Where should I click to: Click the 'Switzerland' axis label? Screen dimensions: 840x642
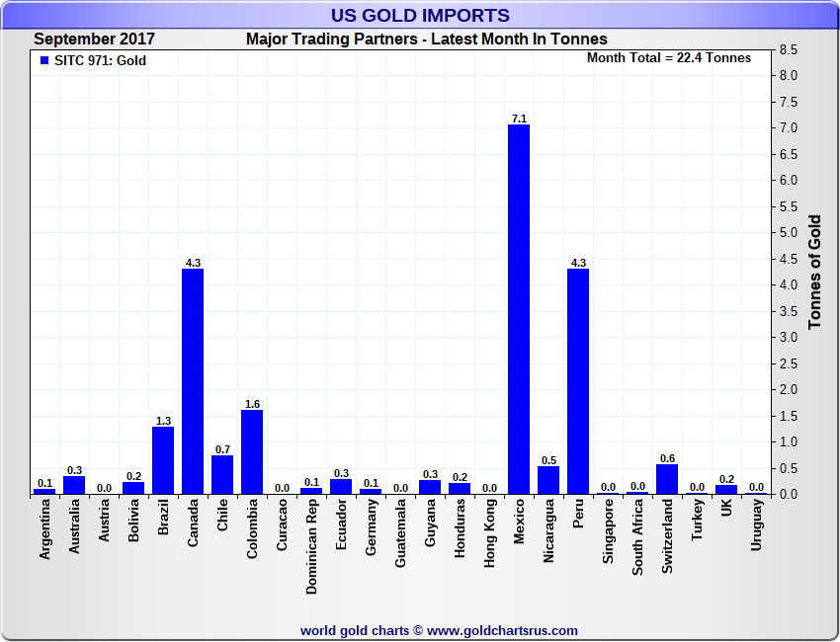point(667,536)
